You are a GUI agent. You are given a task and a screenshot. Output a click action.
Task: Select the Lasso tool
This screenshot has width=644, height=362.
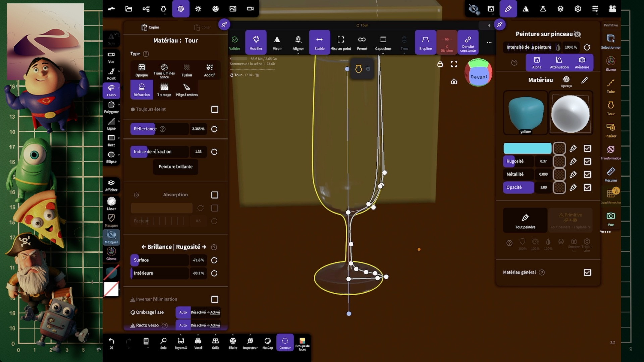coord(111,90)
